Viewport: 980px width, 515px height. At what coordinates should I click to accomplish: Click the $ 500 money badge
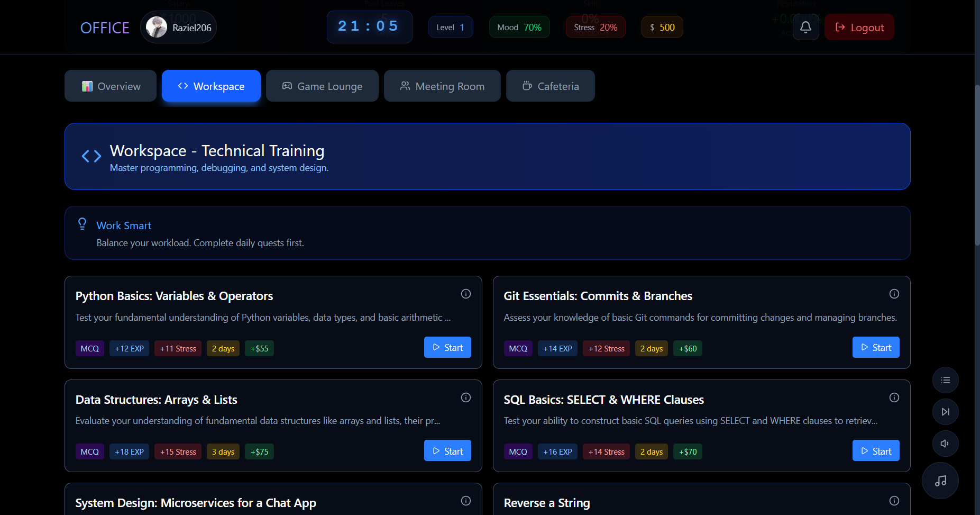[662, 27]
